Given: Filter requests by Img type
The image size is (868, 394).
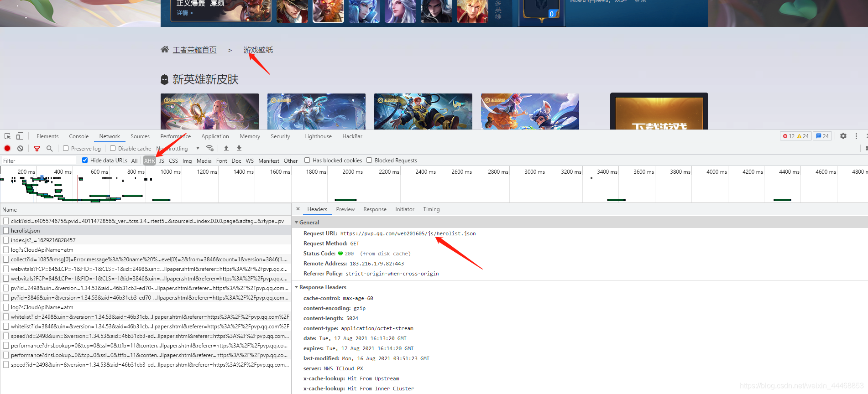Looking at the screenshot, I should click(x=187, y=161).
